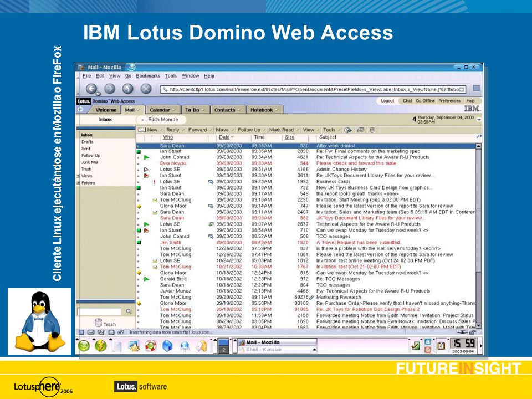The image size is (532, 399).
Task: Click the print icon in mail toolbar
Action: (x=360, y=130)
